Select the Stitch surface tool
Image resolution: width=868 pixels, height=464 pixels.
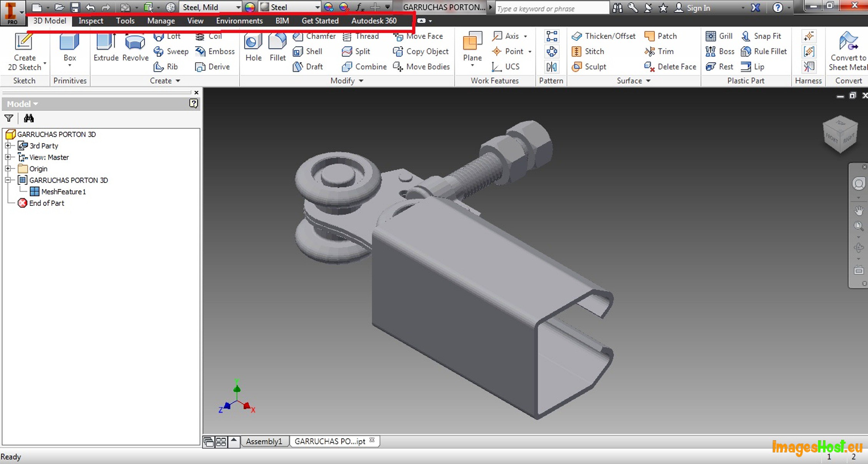point(588,51)
